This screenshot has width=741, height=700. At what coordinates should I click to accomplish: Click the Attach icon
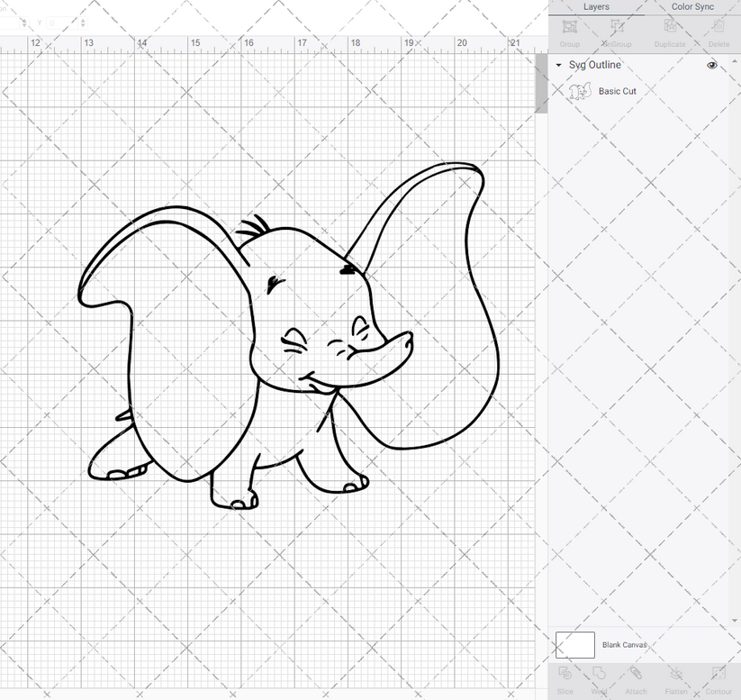tap(636, 679)
